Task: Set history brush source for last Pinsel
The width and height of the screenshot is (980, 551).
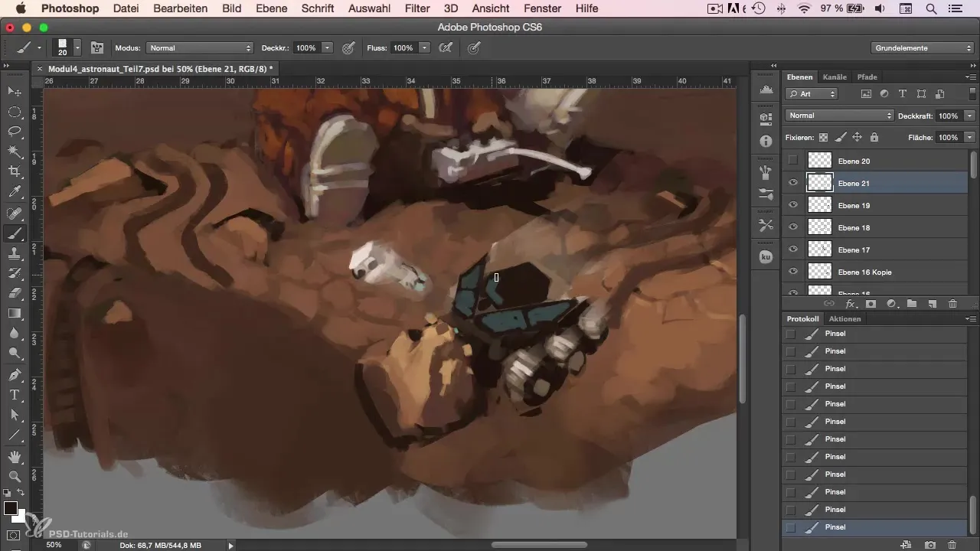Action: [x=791, y=527]
